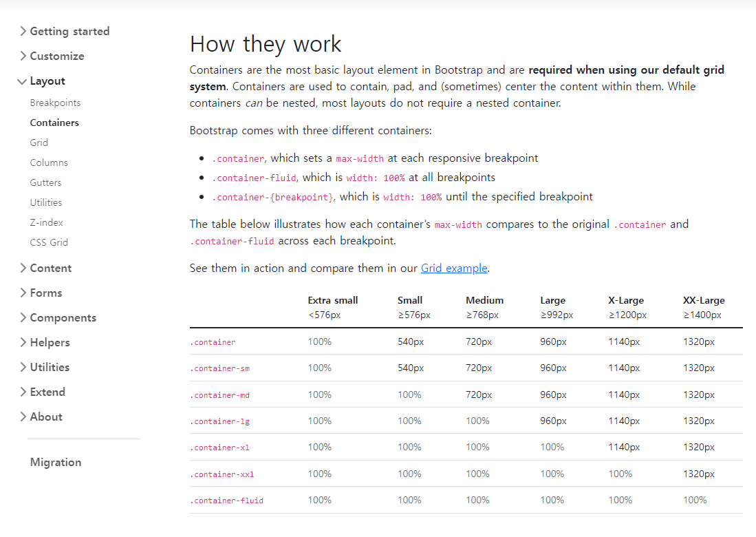Click the Large column header

(x=552, y=300)
